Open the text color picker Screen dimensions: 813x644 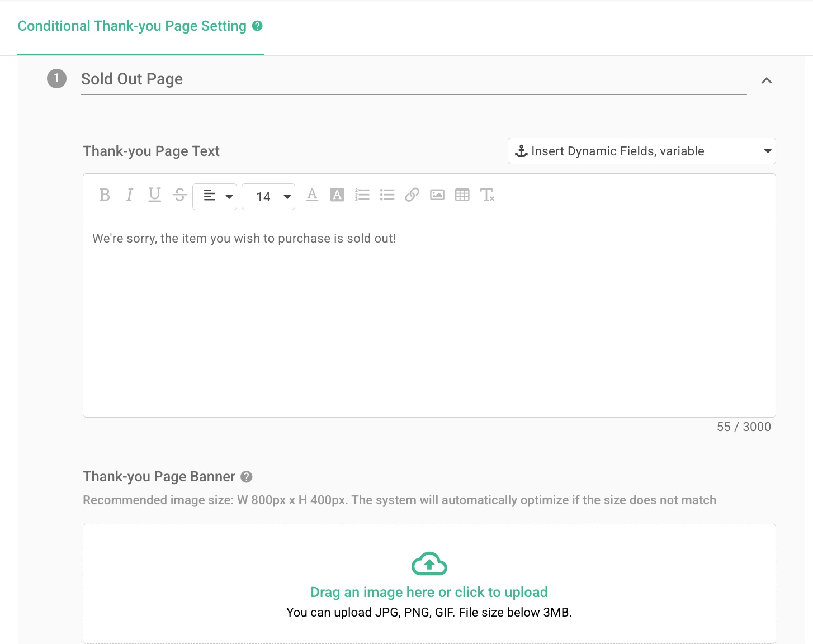point(311,195)
